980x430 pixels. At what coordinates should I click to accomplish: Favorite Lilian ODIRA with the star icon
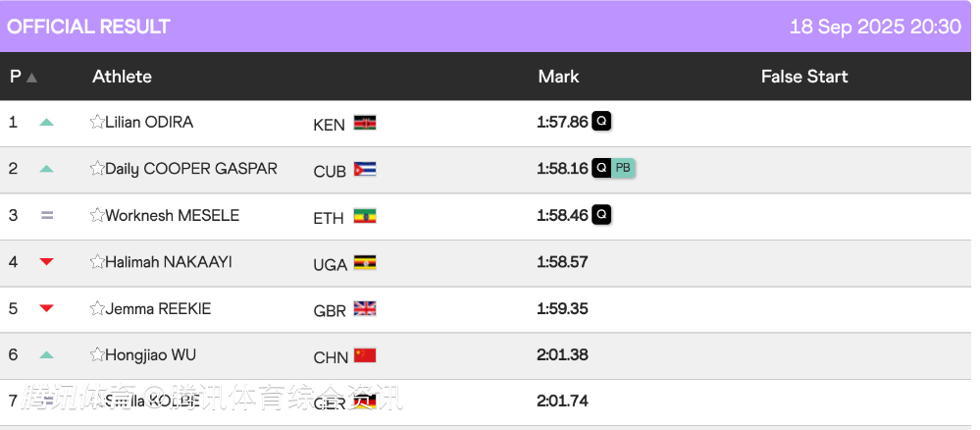point(97,122)
